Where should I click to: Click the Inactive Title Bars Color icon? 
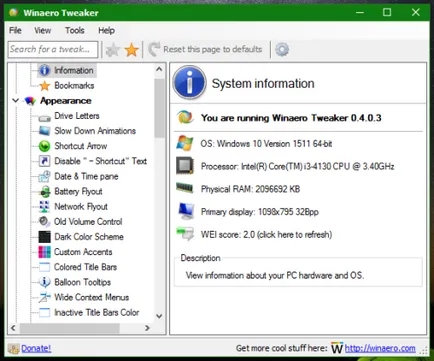[x=44, y=313]
